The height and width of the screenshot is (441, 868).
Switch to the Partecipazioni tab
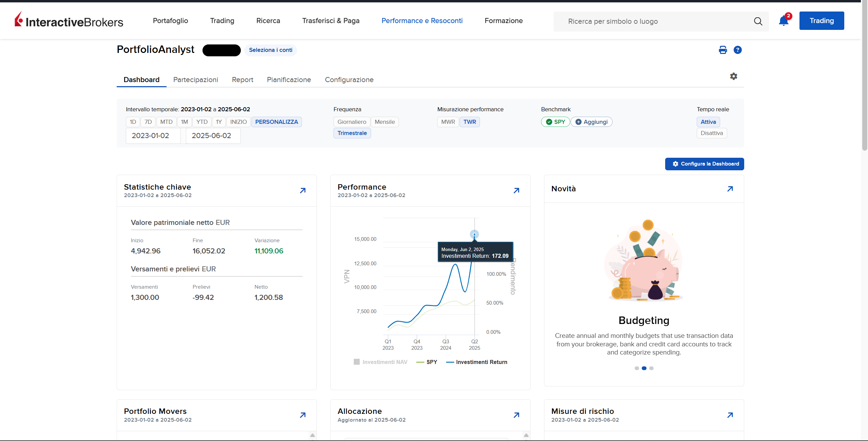[196, 80]
